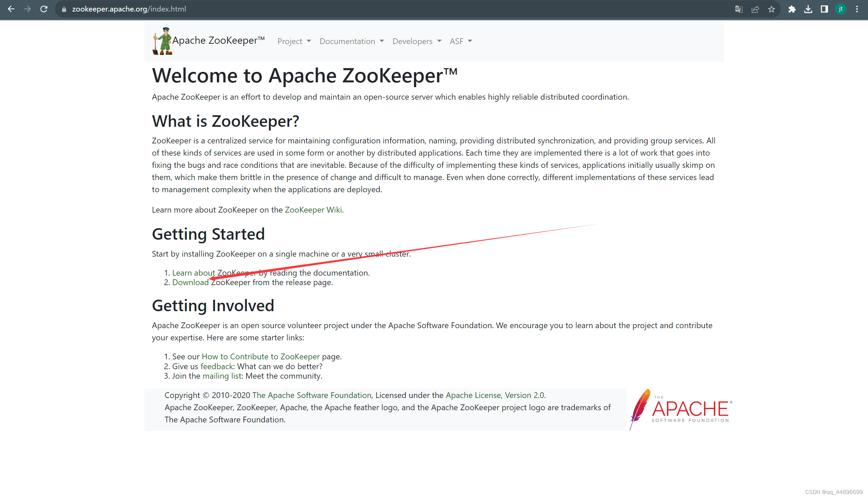Open the browser profile avatar
Screen dimensions: 868x498
[x=841, y=9]
